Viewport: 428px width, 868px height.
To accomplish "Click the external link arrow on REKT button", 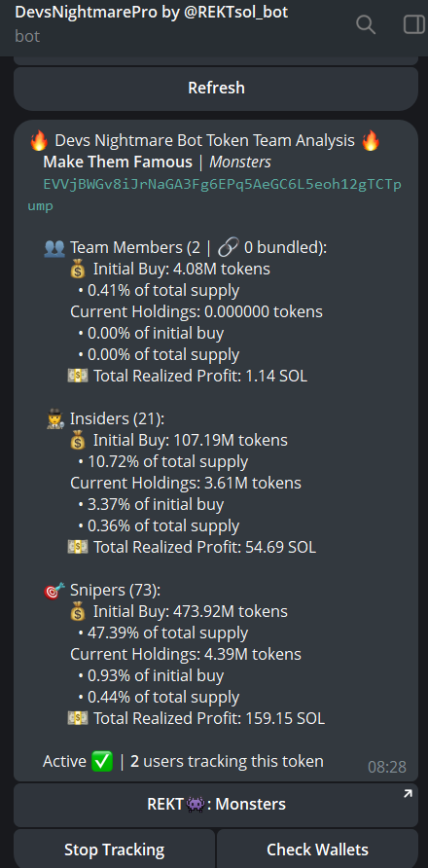I will click(x=408, y=794).
